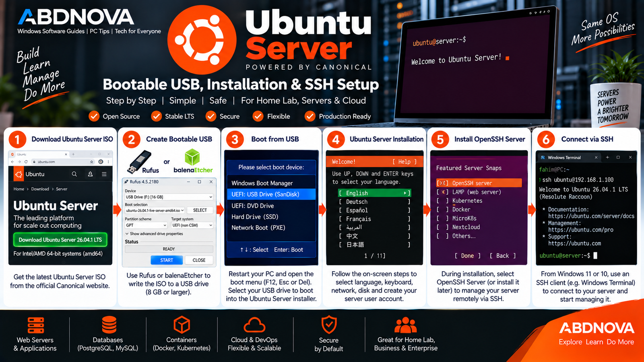Reload the ubuntu.com page
Viewport: 644px width, 362px height.
(26, 162)
